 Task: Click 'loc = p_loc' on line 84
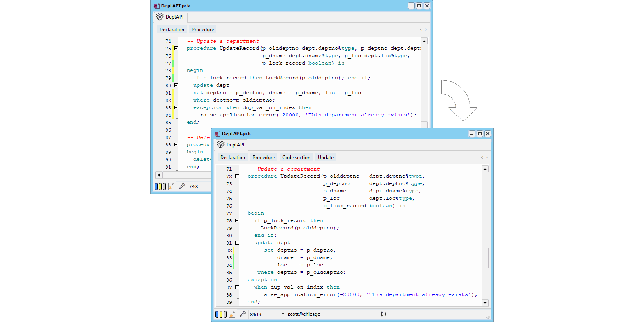pos(300,265)
